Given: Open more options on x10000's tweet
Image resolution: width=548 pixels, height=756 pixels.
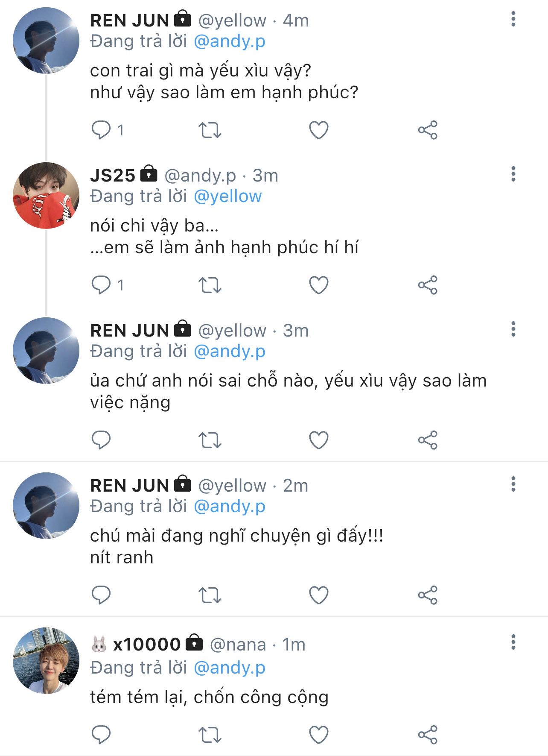Looking at the screenshot, I should pos(513,642).
